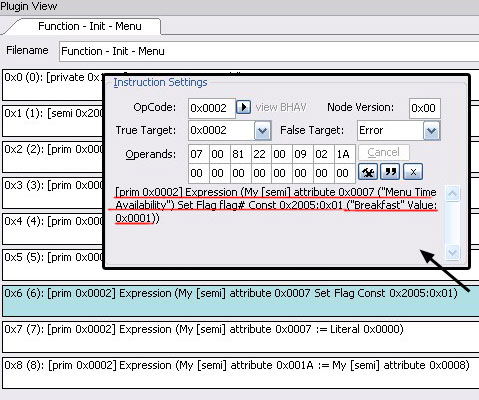Click the Cancel button

click(384, 153)
